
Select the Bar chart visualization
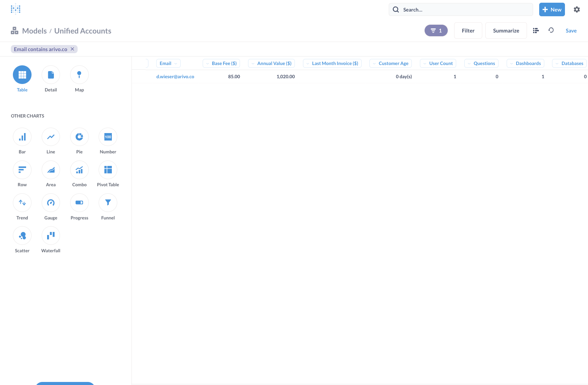[22, 137]
